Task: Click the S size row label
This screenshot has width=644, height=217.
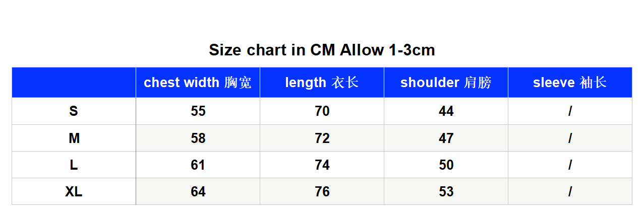Action: coord(74,111)
